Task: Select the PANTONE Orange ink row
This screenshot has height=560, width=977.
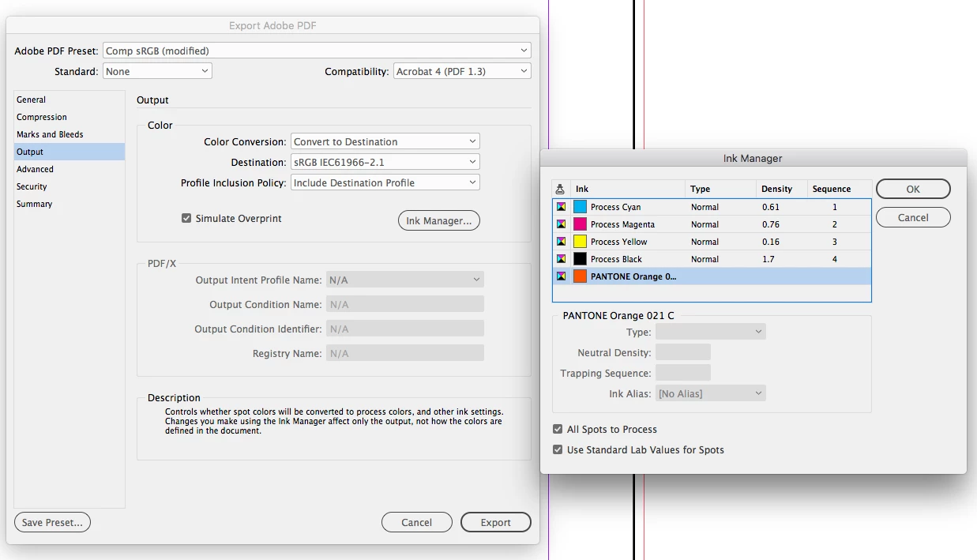Action: tap(712, 276)
